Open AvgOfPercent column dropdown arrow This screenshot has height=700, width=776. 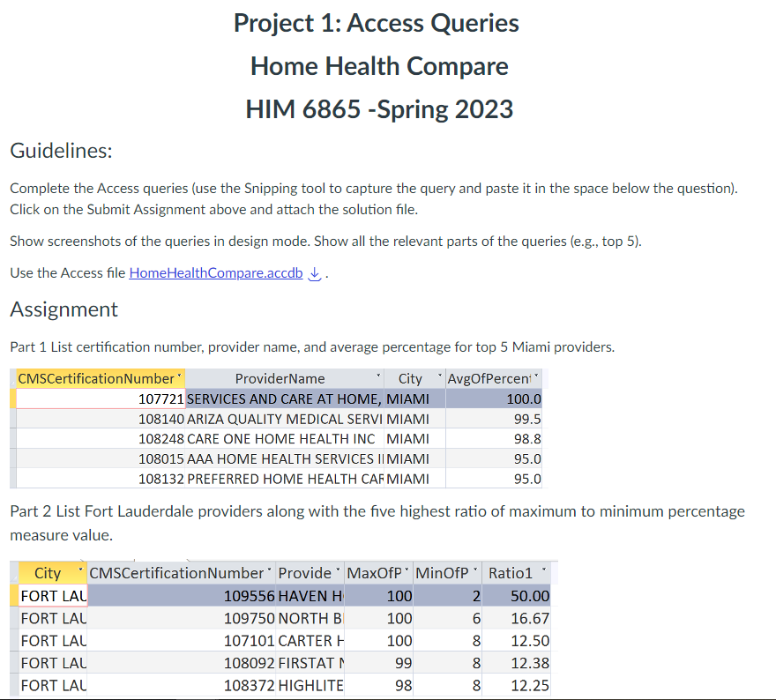point(536,377)
